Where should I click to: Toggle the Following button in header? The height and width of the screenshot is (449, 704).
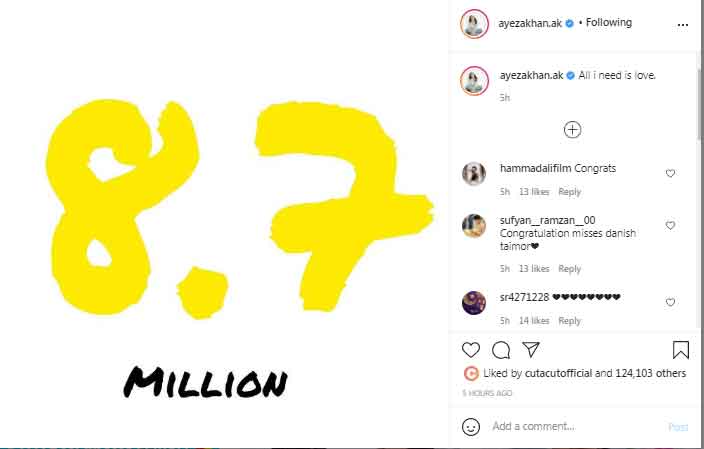pyautogui.click(x=609, y=22)
